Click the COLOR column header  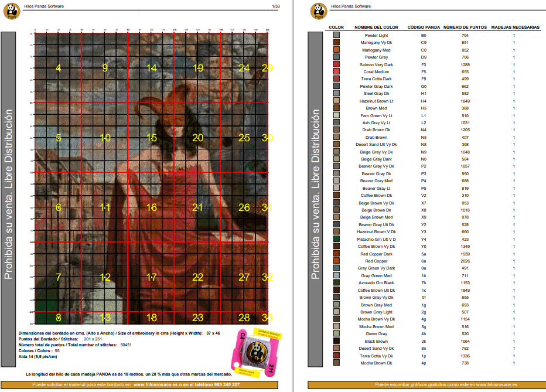click(x=336, y=27)
